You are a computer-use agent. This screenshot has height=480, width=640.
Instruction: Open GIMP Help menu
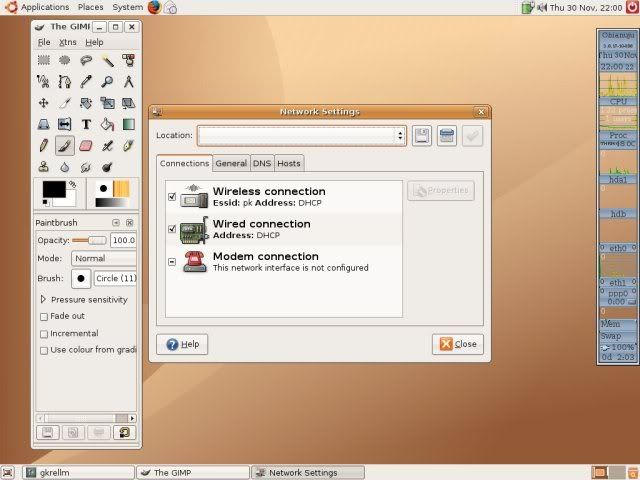point(94,42)
